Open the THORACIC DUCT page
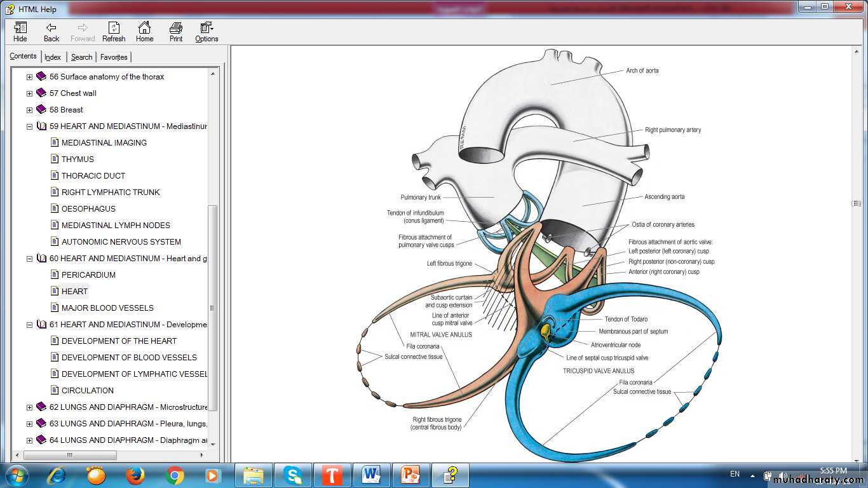 93,176
